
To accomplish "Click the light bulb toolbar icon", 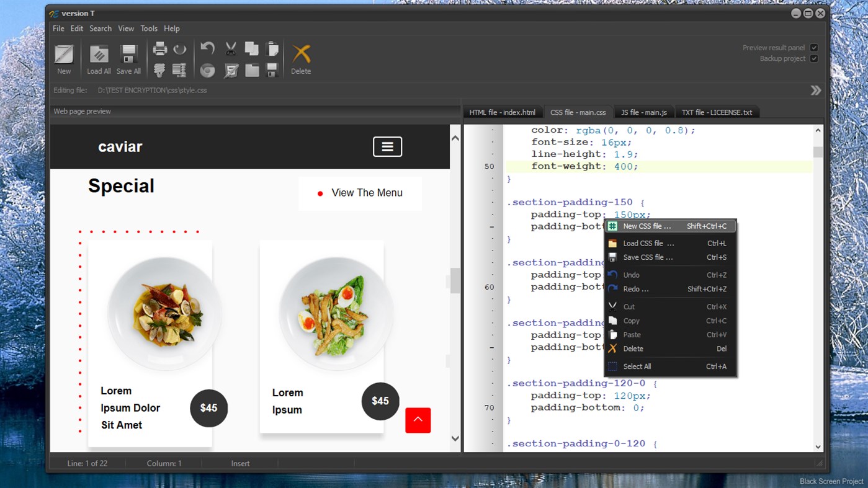I will pos(159,70).
